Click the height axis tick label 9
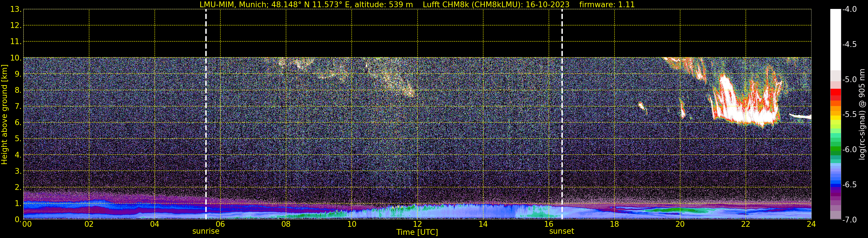868x238 pixels. click(18, 74)
